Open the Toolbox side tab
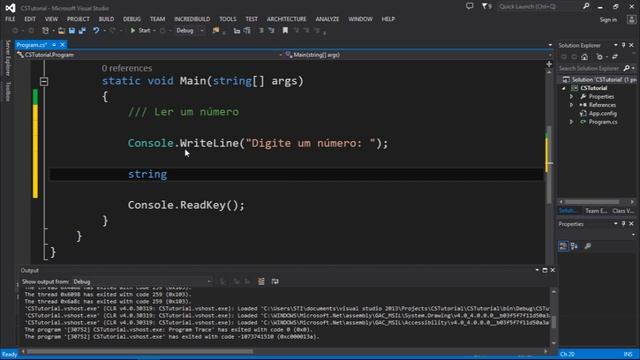640x360 pixels. [x=8, y=91]
